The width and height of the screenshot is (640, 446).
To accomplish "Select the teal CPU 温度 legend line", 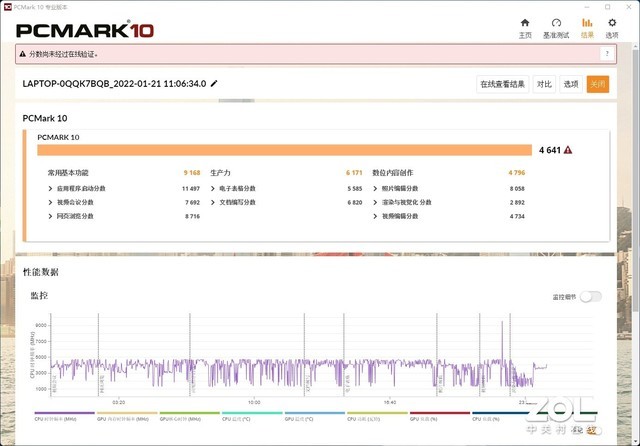I will point(252,413).
